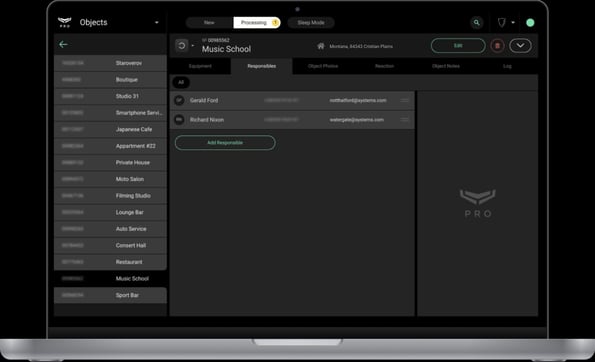Select the Processing toggle
The height and width of the screenshot is (362, 595).
click(x=257, y=23)
